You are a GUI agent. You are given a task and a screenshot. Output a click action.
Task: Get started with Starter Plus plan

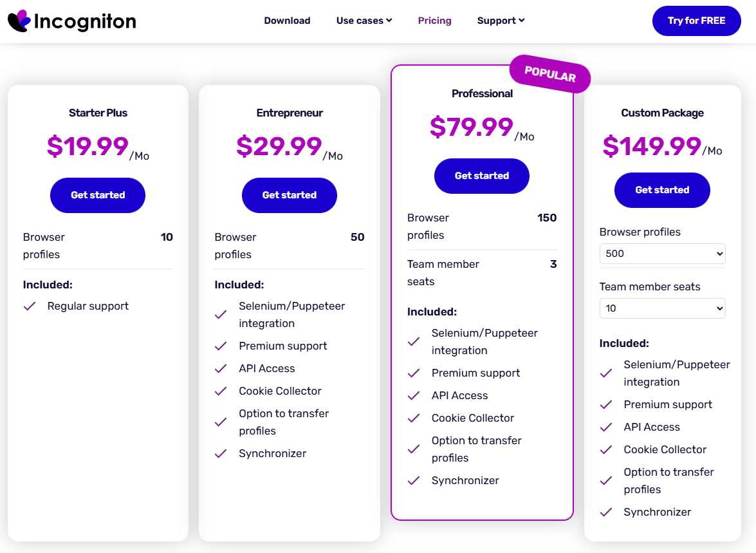pyautogui.click(x=98, y=195)
